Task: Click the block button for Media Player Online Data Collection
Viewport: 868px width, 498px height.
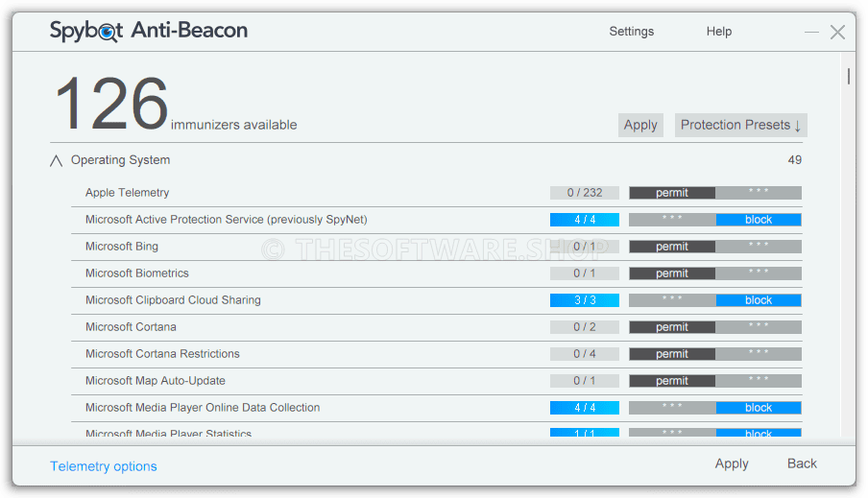Action: pos(759,408)
